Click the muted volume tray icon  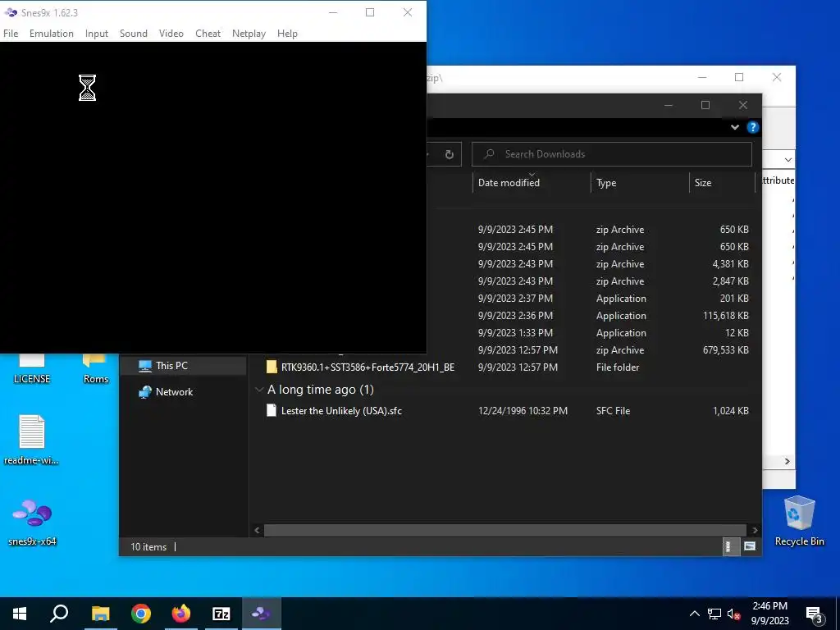734,614
